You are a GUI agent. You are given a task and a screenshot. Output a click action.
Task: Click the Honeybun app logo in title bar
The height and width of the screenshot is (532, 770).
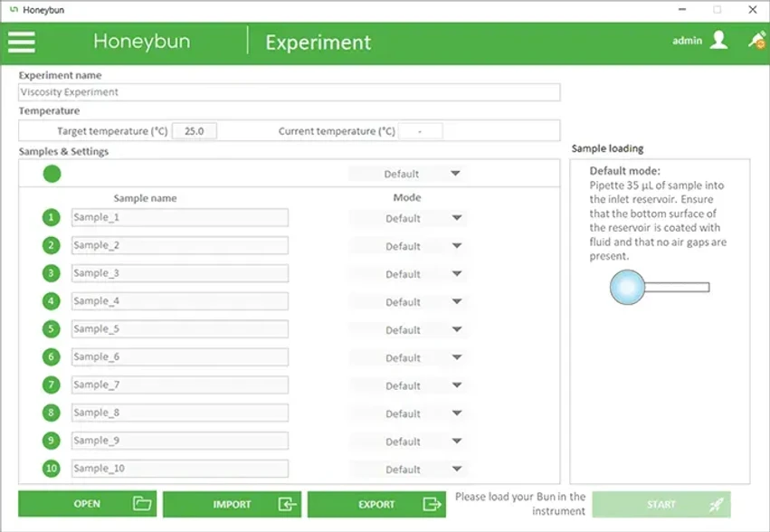point(12,10)
